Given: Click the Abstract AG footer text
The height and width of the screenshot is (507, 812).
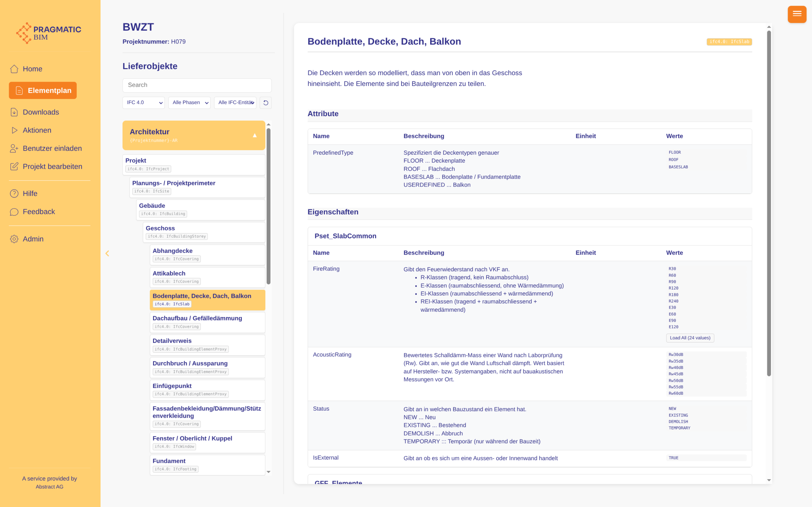Looking at the screenshot, I should tap(49, 487).
